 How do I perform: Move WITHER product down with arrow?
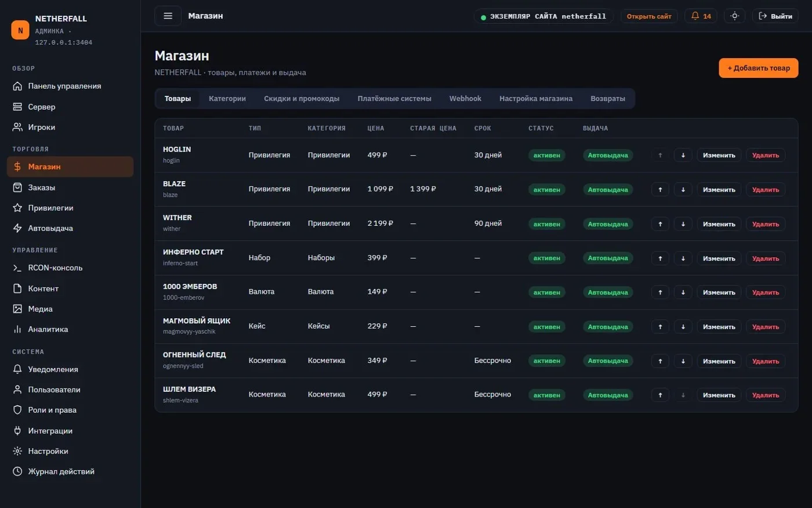click(x=683, y=224)
